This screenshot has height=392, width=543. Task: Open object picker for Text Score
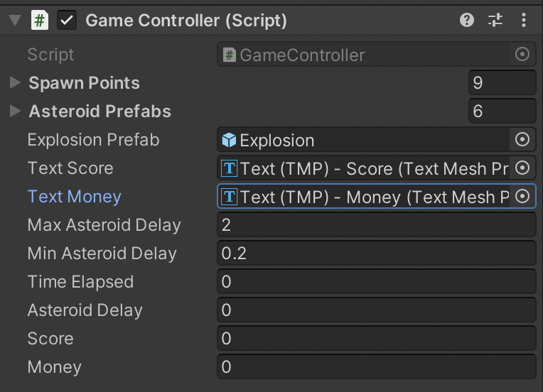[522, 168]
